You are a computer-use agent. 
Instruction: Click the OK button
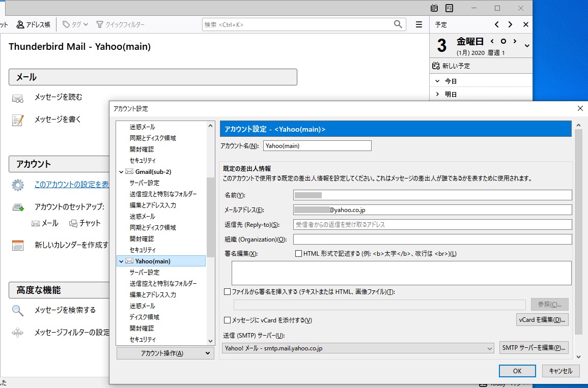coord(517,371)
